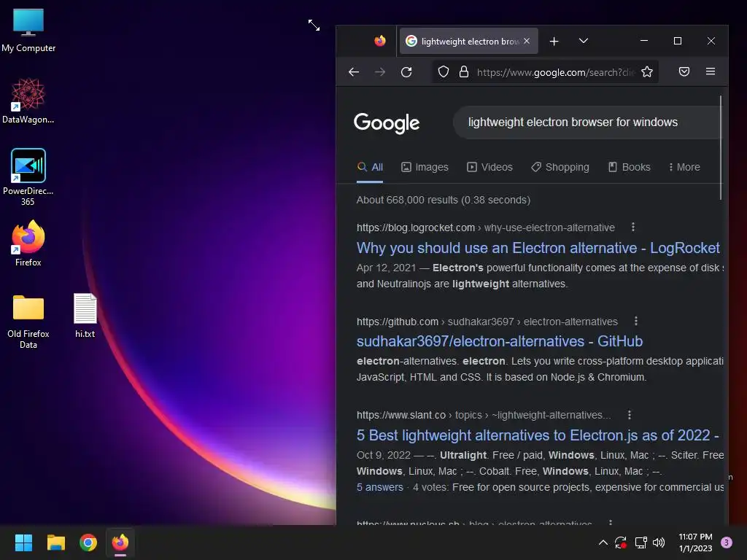
Task: Click the 5 answers link
Action: [379, 487]
